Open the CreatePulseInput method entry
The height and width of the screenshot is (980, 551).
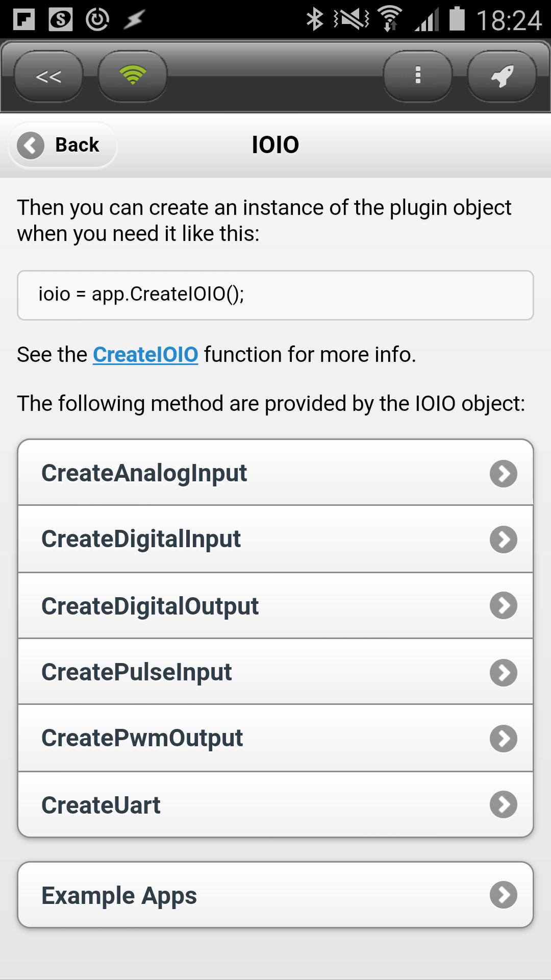pos(275,672)
